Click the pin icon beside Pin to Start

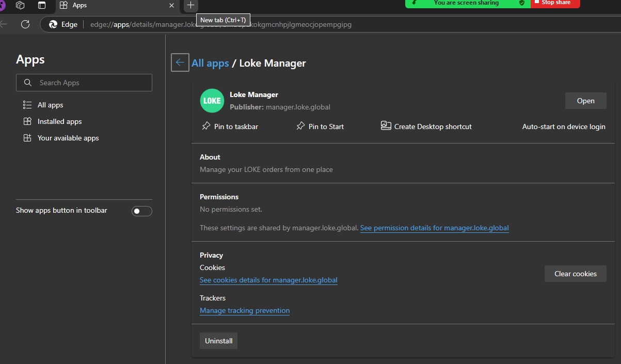[300, 126]
